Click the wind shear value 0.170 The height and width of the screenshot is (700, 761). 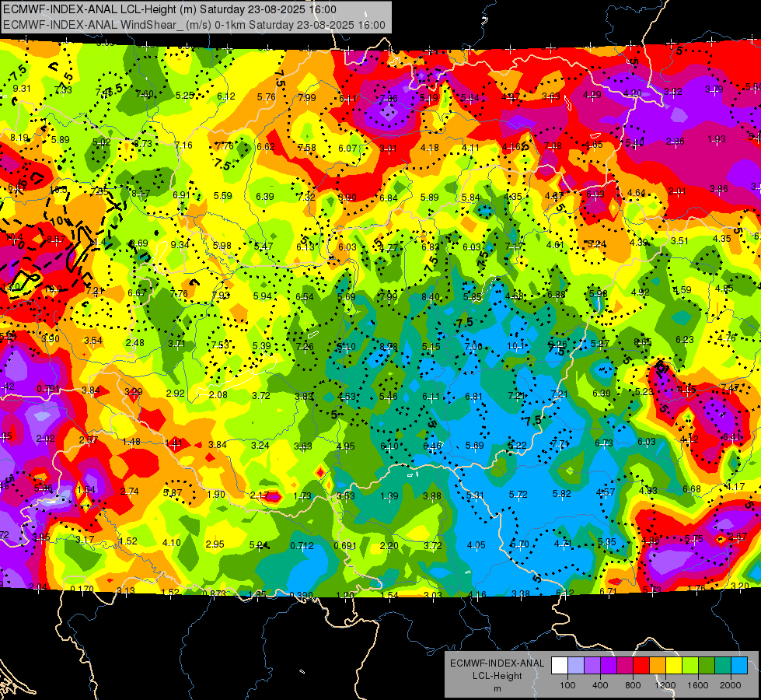(82, 590)
